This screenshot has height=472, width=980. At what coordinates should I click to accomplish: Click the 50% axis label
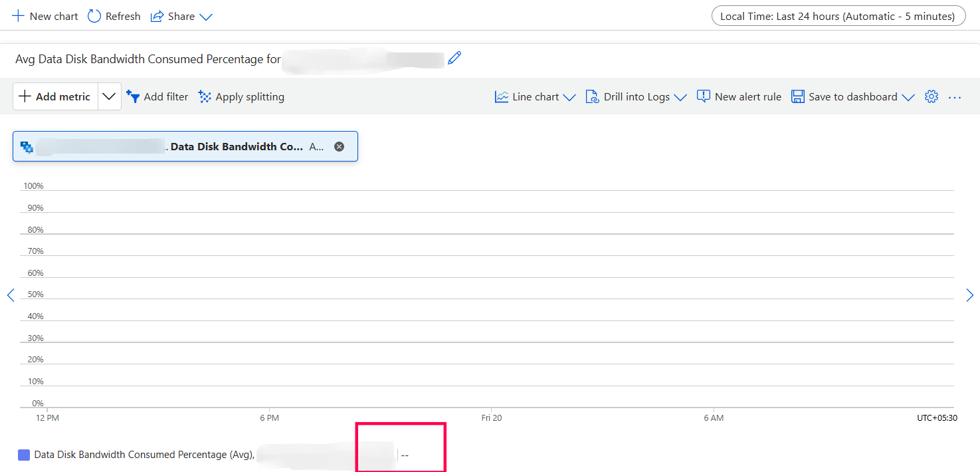pyautogui.click(x=35, y=295)
